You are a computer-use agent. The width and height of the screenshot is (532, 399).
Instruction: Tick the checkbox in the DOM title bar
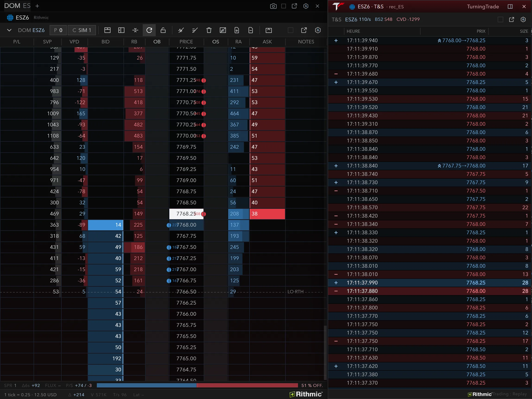(284, 6)
